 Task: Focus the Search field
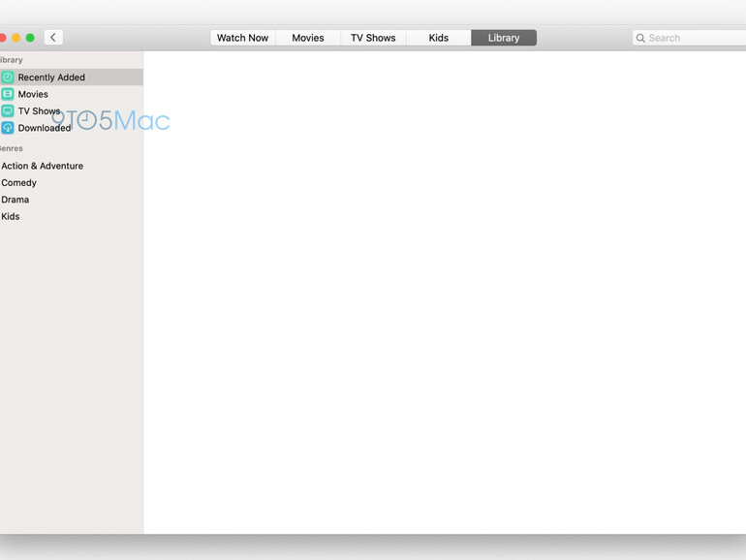pos(689,38)
